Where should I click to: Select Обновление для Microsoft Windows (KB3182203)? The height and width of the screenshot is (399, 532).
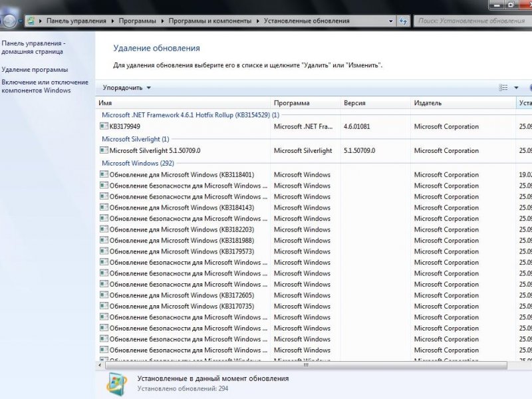(x=314, y=229)
